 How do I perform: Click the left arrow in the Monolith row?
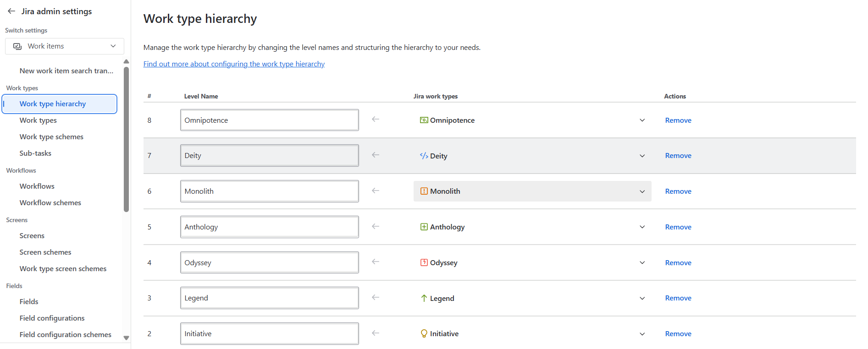[x=376, y=191]
